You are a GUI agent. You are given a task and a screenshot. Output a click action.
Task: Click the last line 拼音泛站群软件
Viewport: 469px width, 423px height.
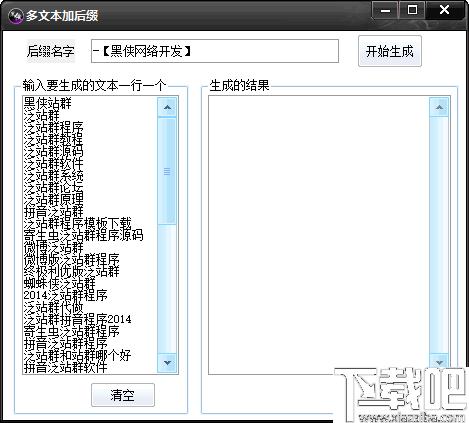coord(66,367)
